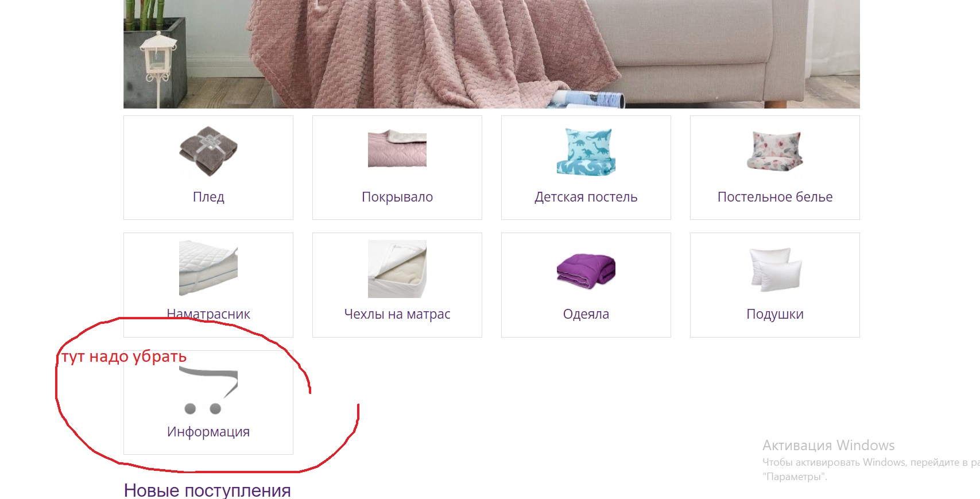Open the Покрывало category link
The width and height of the screenshot is (980, 499).
[x=397, y=197]
